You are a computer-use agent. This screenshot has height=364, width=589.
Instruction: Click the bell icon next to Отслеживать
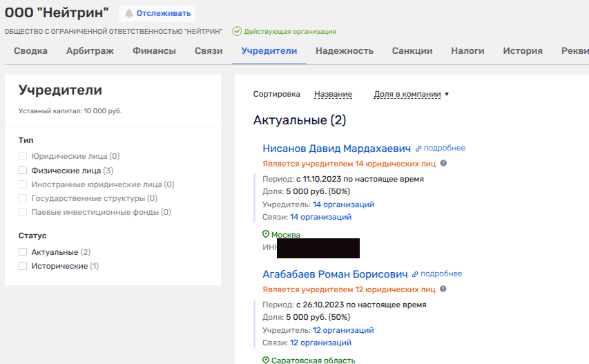point(128,13)
